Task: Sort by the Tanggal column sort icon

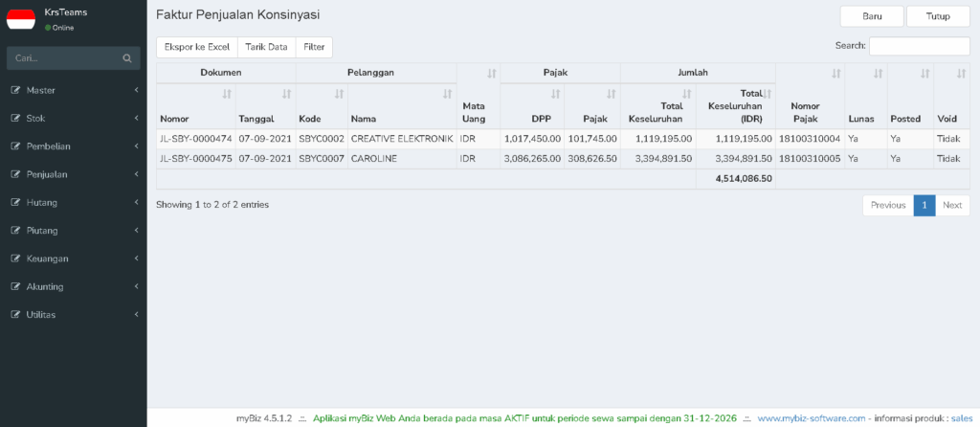Action: point(286,95)
